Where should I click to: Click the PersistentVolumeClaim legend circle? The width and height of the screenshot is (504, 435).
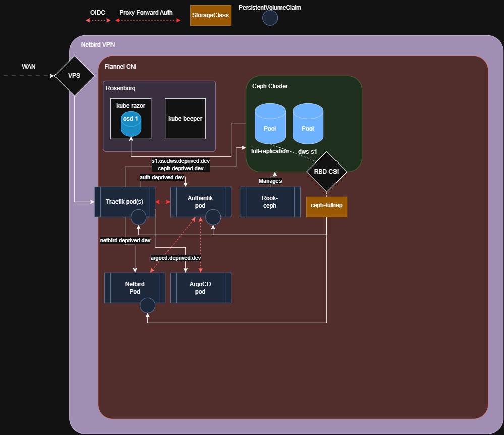pyautogui.click(x=270, y=18)
